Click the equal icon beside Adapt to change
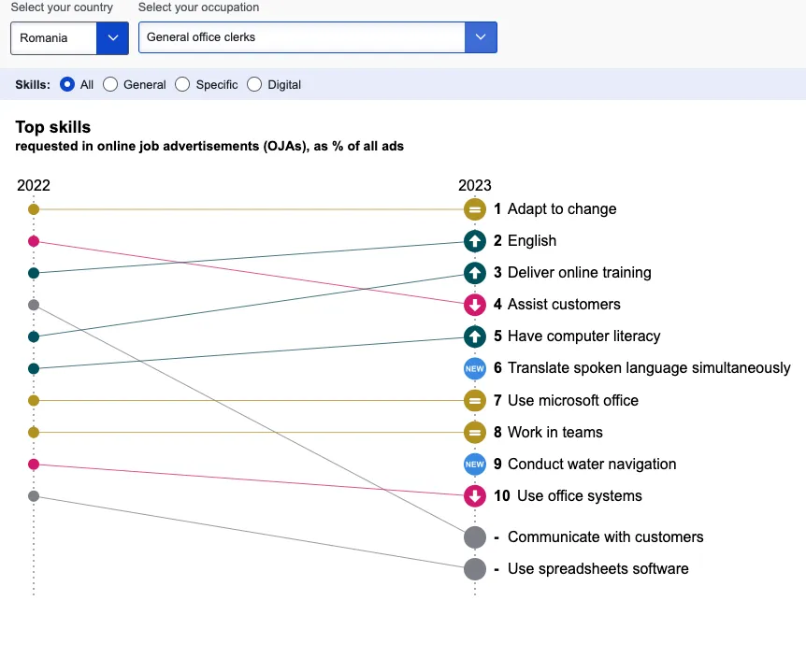 475,209
